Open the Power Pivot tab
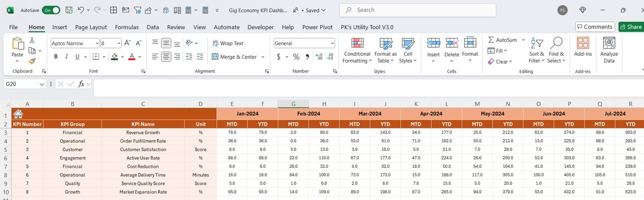Viewport: 644px width, 200px height. pyautogui.click(x=317, y=27)
